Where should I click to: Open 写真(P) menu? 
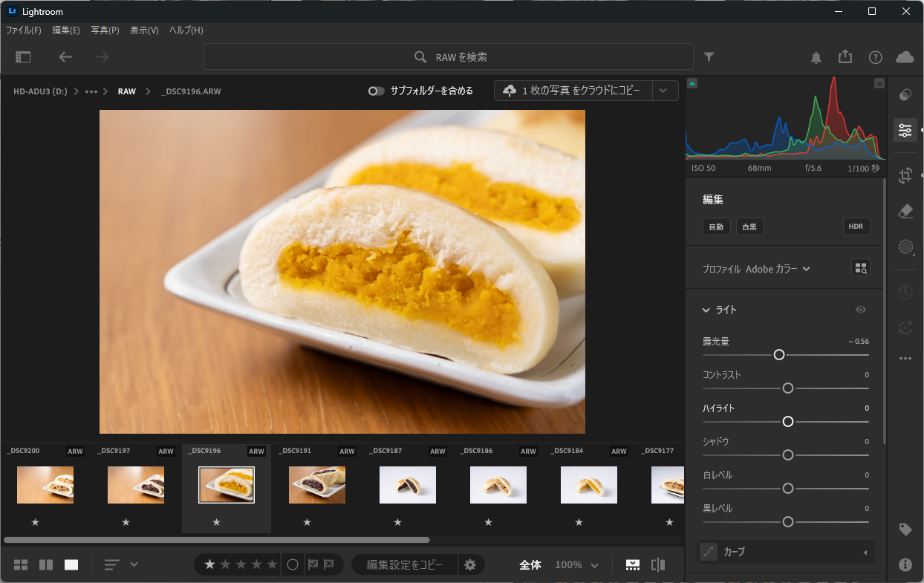[x=105, y=30]
